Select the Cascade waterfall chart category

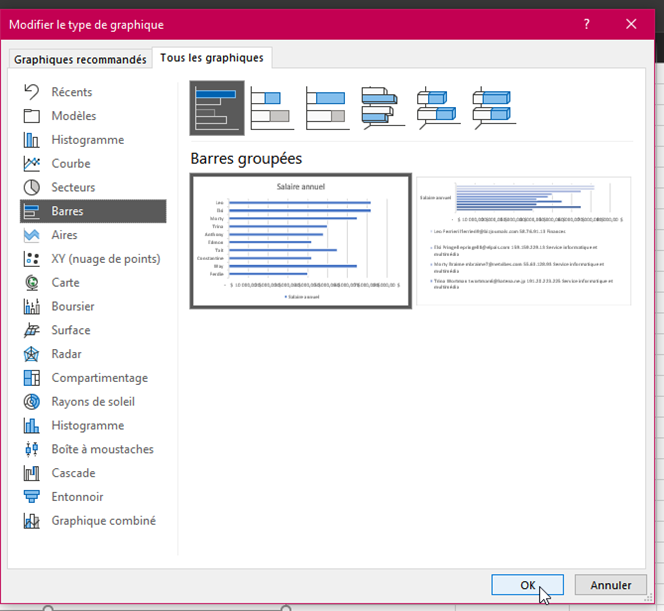pyautogui.click(x=73, y=473)
